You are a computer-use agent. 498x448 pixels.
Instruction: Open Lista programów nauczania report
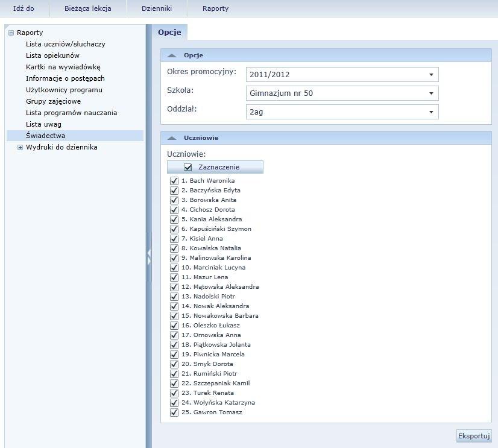pyautogui.click(x=72, y=113)
